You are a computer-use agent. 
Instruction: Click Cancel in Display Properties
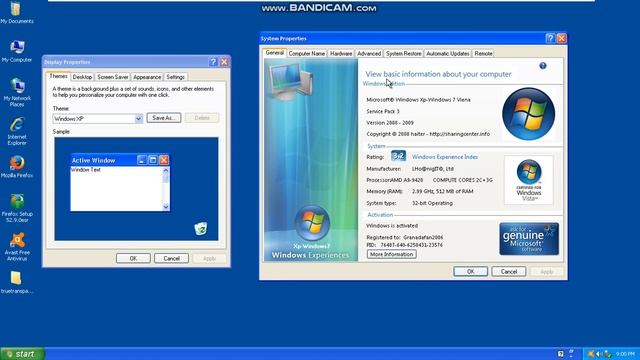[x=171, y=258]
